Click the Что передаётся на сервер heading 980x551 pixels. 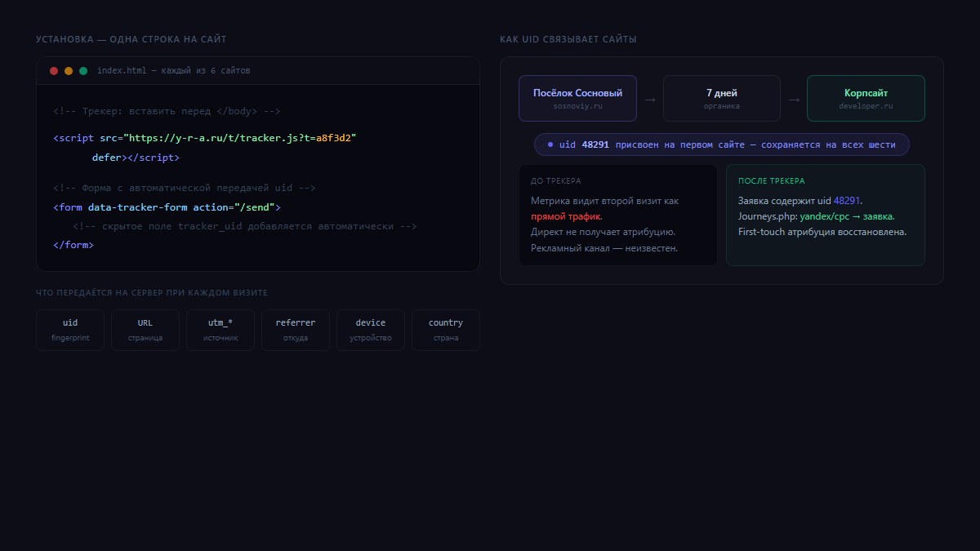coord(152,292)
